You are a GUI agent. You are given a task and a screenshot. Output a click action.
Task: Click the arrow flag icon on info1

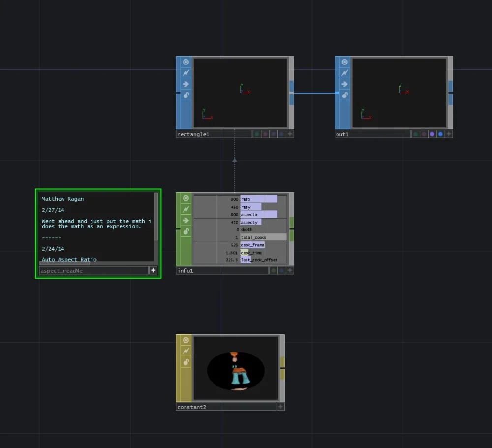click(x=186, y=220)
